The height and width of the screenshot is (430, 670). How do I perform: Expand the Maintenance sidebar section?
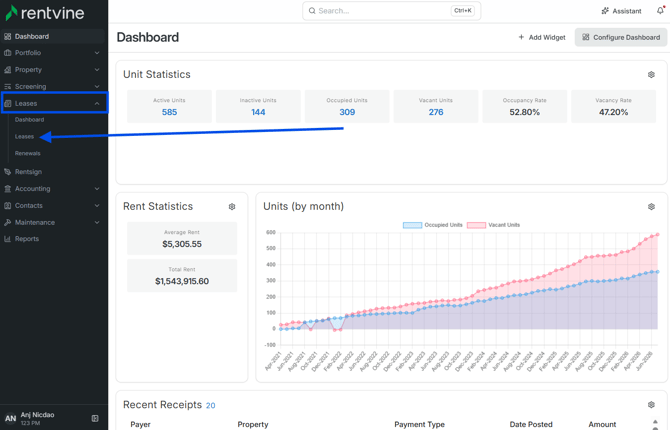point(52,223)
